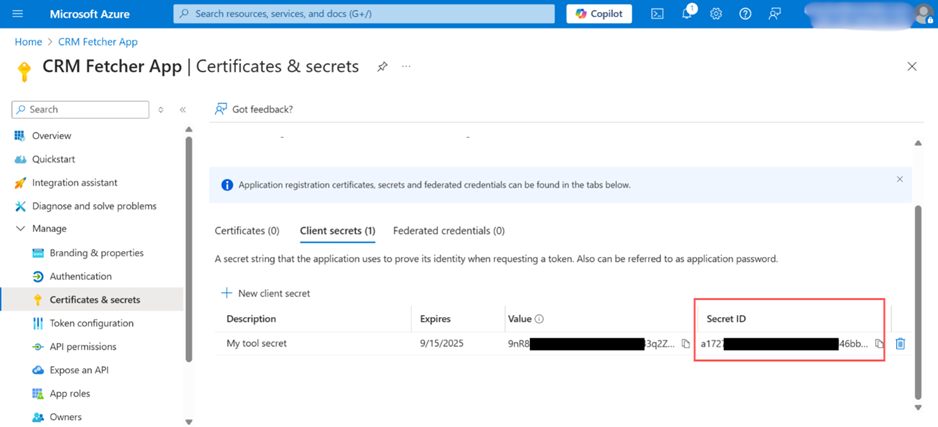
Task: Open the notifications bell
Action: pos(687,13)
